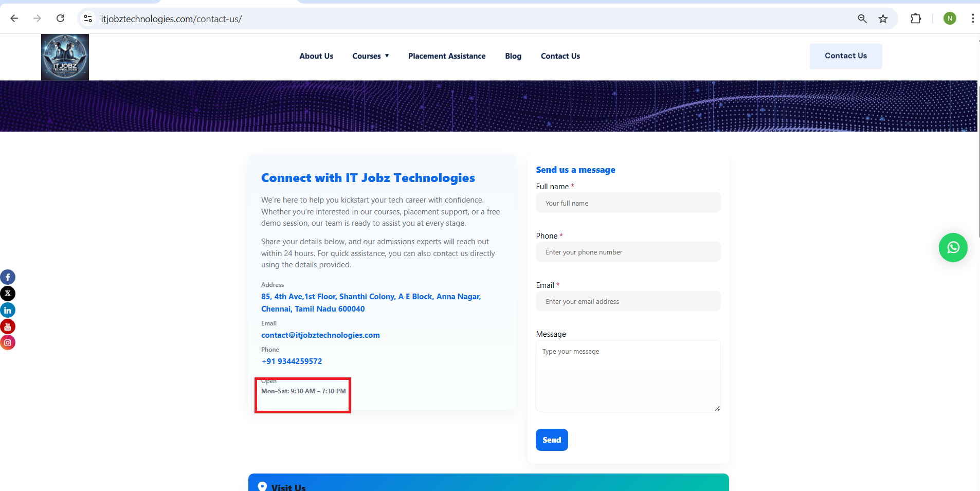Open the browser extensions puzzle icon

pos(915,19)
